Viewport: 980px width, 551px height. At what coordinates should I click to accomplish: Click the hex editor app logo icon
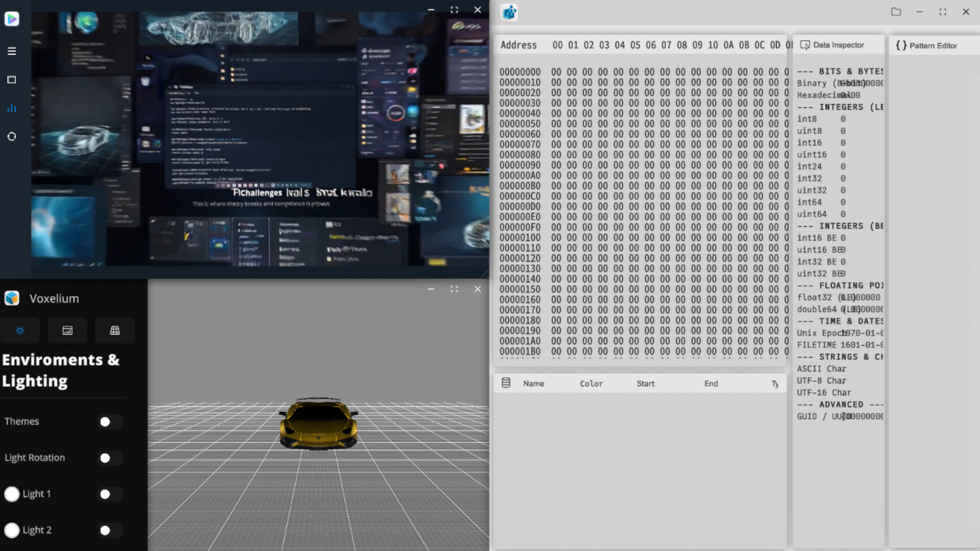click(x=508, y=13)
